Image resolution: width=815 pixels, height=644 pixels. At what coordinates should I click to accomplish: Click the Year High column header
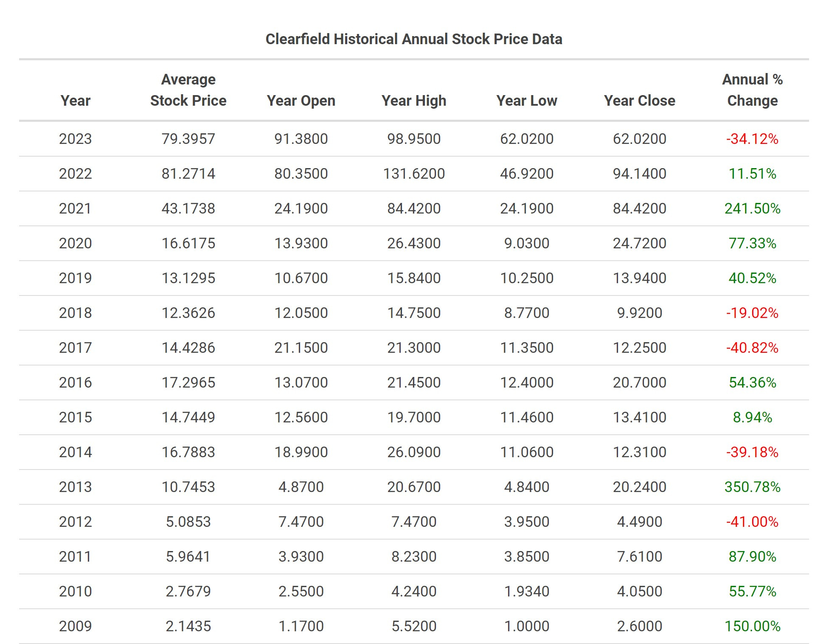pos(414,101)
